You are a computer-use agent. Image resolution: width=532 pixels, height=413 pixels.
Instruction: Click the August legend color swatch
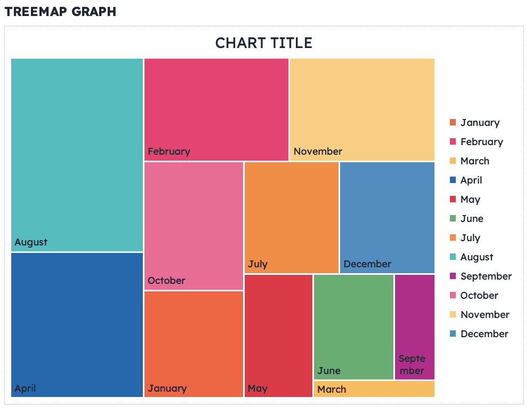click(x=453, y=257)
